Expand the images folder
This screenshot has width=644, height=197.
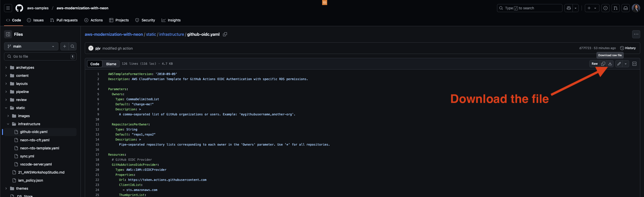click(8, 116)
